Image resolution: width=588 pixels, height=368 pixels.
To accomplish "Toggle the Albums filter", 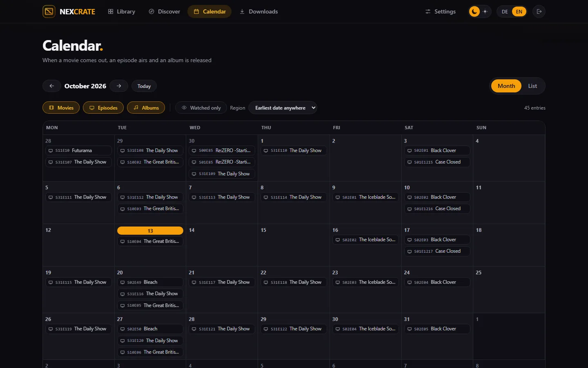I will (x=146, y=108).
